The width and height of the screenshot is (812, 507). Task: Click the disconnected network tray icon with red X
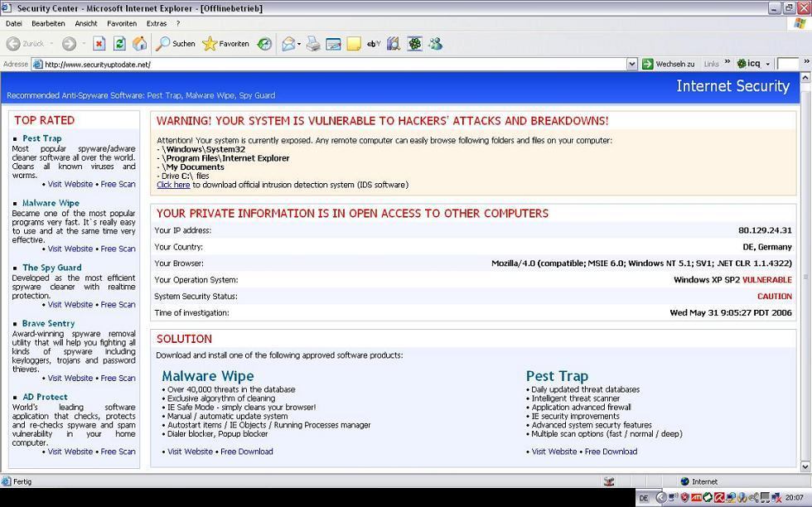click(776, 498)
